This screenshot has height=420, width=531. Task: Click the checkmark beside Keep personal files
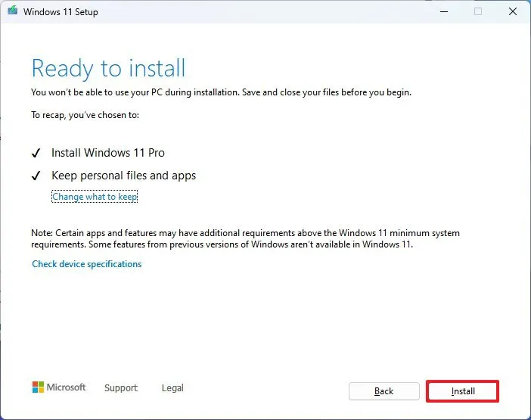(x=36, y=176)
